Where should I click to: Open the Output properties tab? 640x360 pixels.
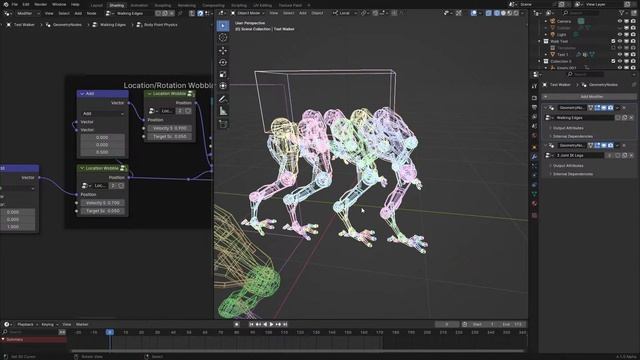pyautogui.click(x=534, y=107)
